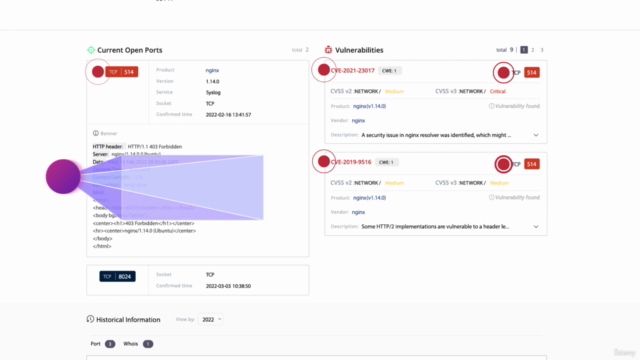This screenshot has width=640, height=360.
Task: Click the Banner info icon
Action: point(96,133)
